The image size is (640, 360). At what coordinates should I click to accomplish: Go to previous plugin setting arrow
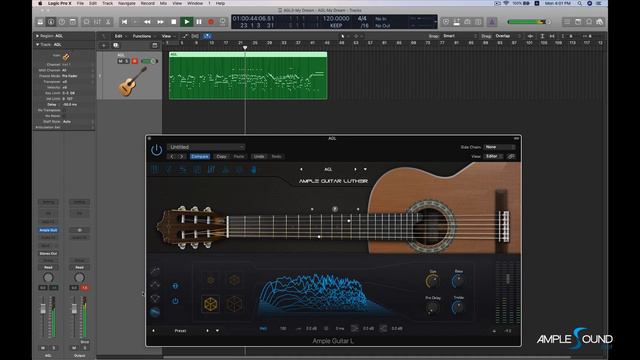172,156
